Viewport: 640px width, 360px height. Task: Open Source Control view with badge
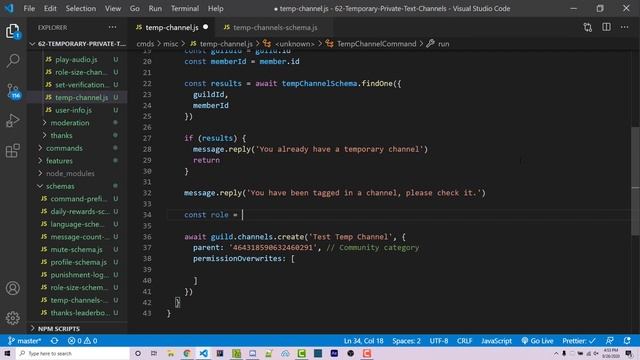[x=13, y=91]
